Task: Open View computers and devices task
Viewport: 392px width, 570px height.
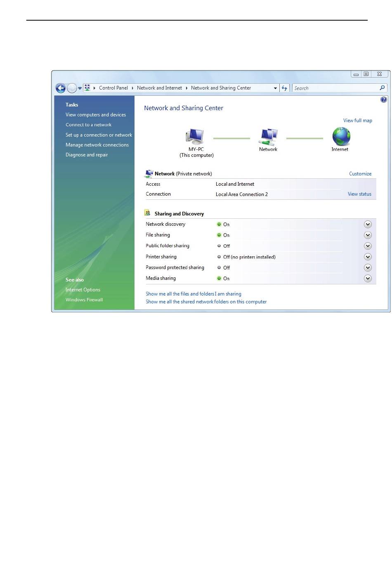Action: click(96, 115)
